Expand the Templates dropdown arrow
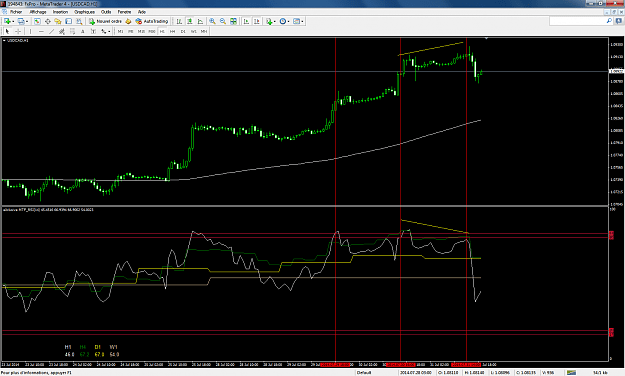This screenshot has width=625, height=376. (303, 21)
